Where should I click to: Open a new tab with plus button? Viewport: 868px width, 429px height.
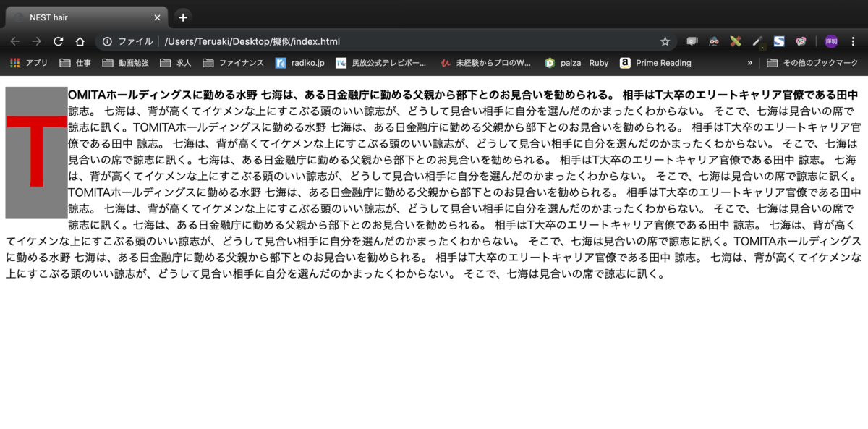point(183,17)
